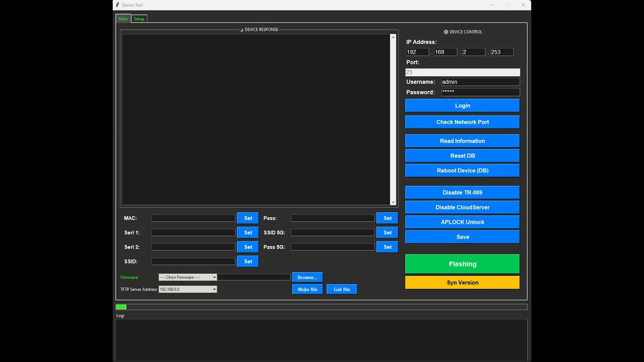Click Browse... to choose firmware file
This screenshot has width=644, height=362.
307,277
